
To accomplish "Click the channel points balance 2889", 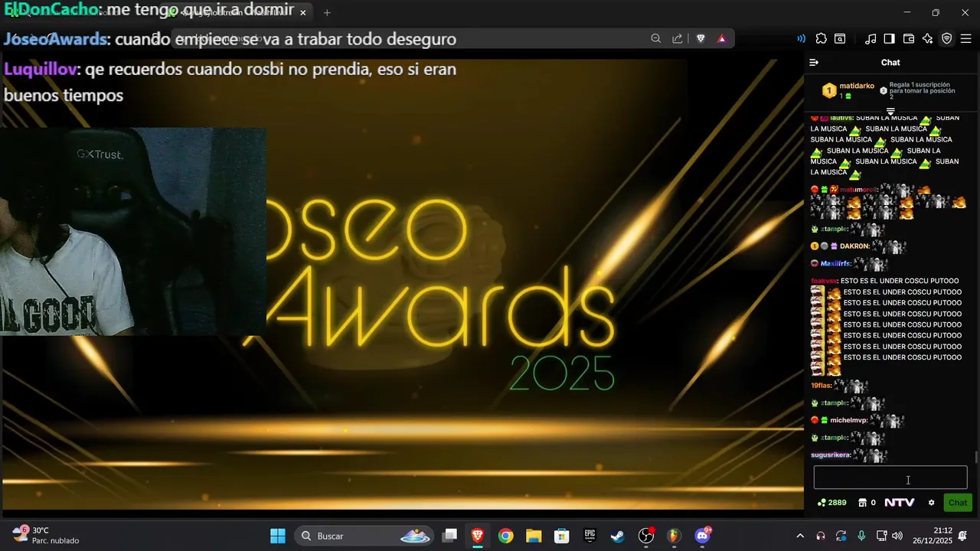I will coord(832,503).
